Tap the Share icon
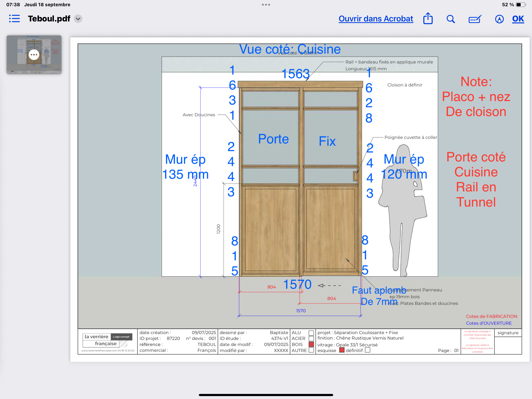The image size is (532, 399). (428, 19)
